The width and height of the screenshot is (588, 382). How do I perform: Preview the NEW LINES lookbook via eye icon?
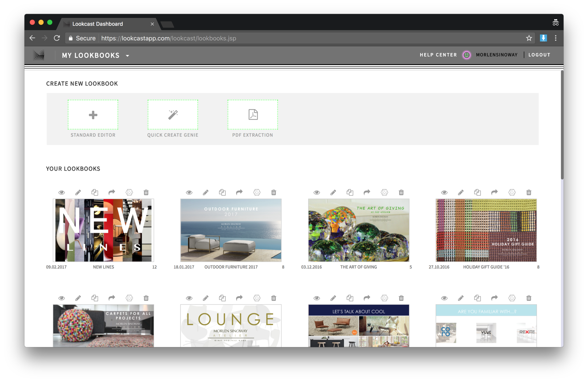(x=62, y=192)
